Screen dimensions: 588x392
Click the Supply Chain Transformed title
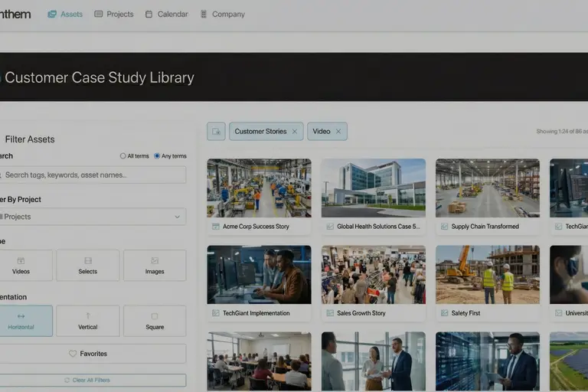(485, 227)
